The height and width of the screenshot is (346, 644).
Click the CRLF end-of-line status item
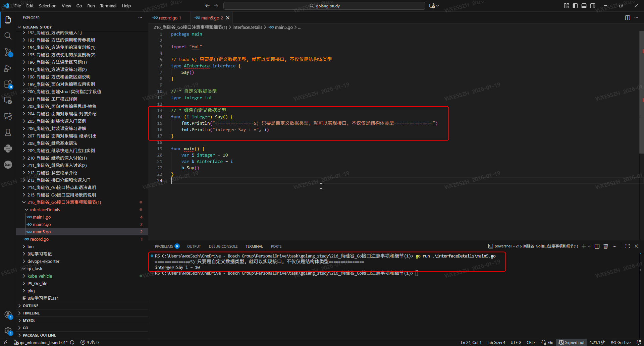coord(531,342)
